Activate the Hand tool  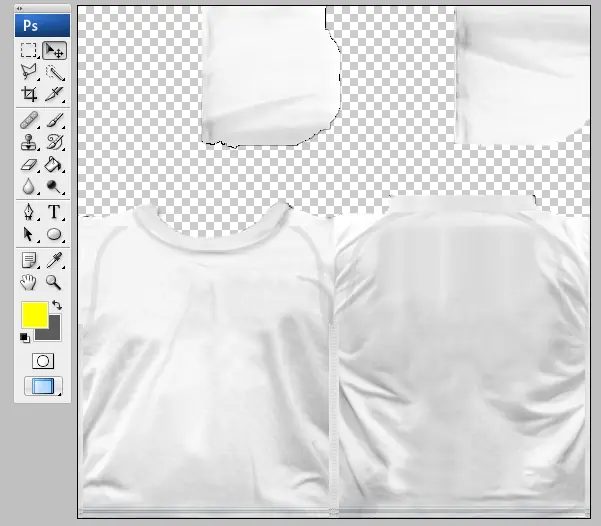click(28, 282)
